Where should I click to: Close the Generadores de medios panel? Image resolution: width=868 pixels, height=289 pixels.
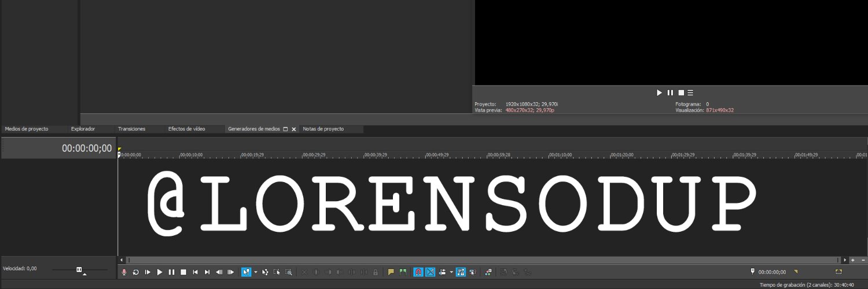point(293,129)
